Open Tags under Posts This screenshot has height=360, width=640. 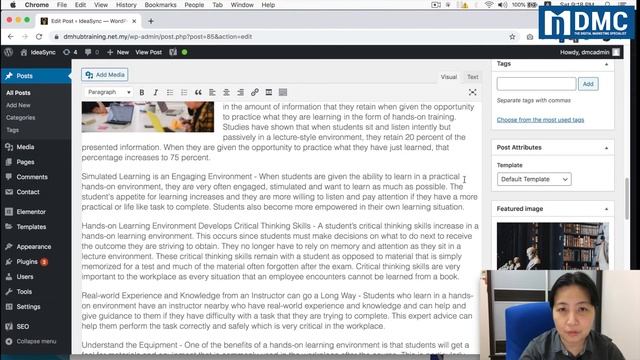point(12,130)
